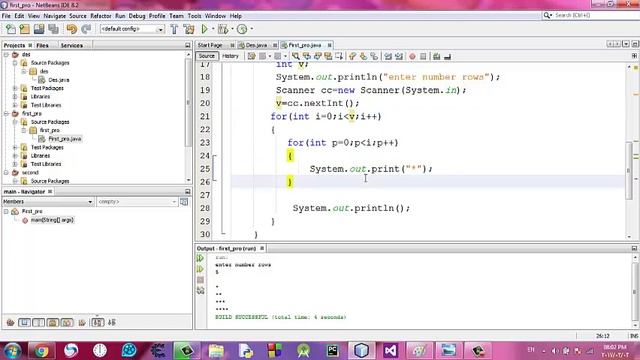This screenshot has height=360, width=640.
Task: Collapse code fold marker at line 24
Action: [215, 156]
